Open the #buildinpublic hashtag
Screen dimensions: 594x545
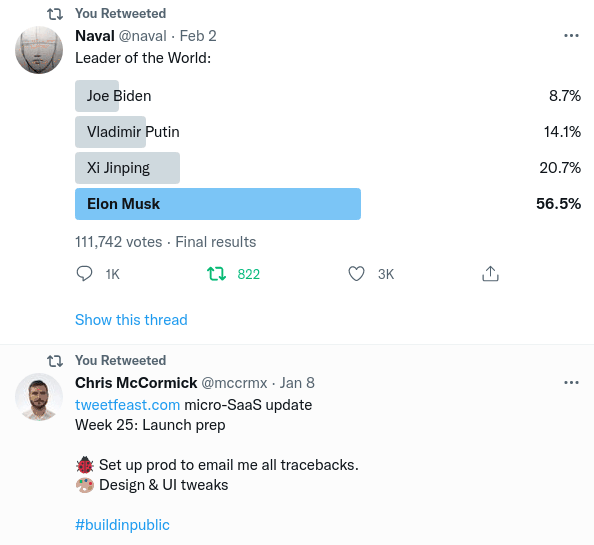[x=122, y=525]
